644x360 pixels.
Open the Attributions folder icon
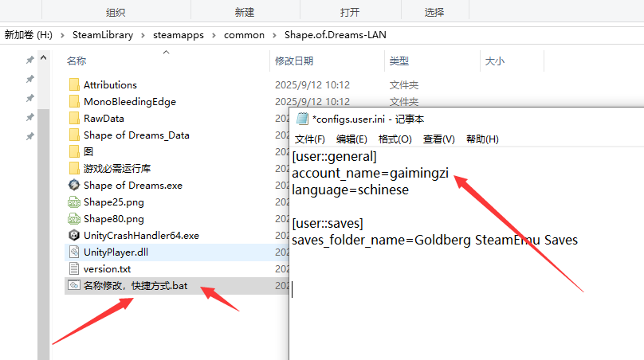pyautogui.click(x=74, y=85)
